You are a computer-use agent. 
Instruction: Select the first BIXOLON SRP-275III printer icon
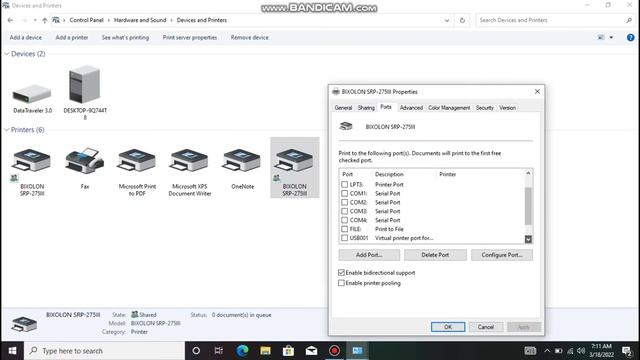(32, 161)
